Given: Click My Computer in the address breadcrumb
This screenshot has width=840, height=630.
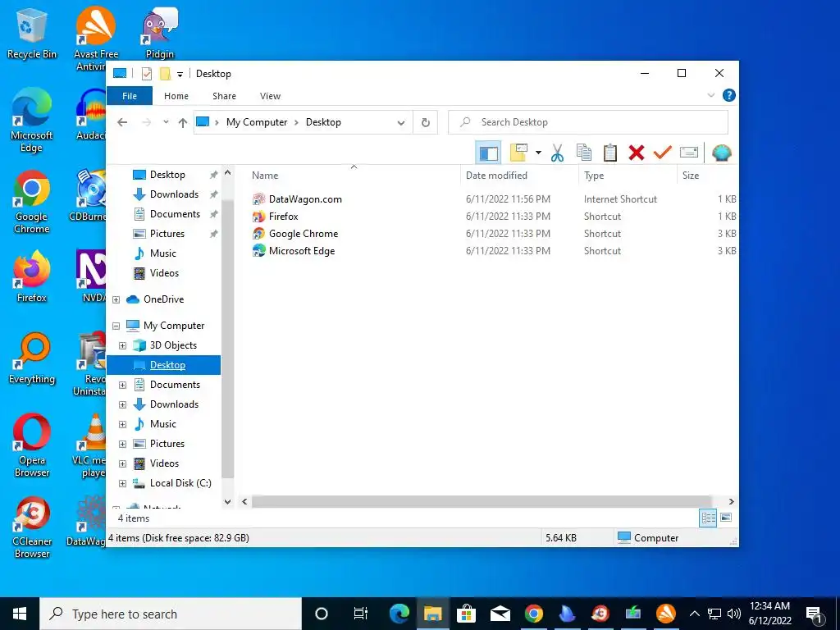Looking at the screenshot, I should coord(257,122).
